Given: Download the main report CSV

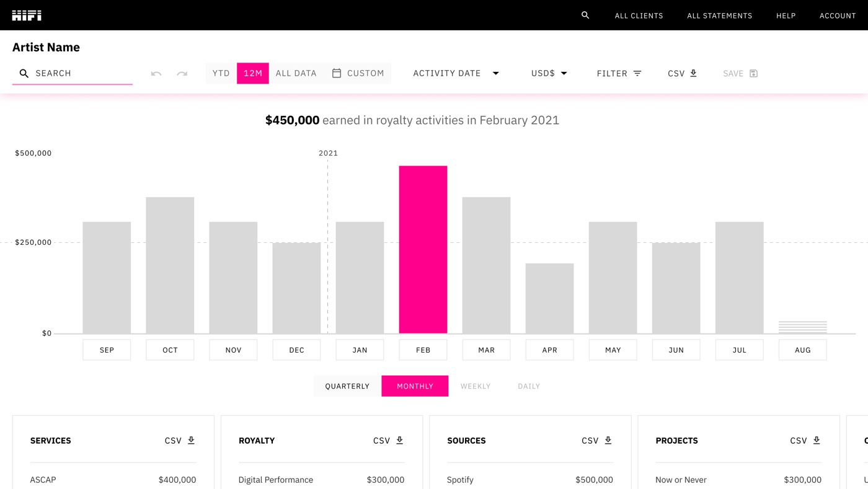Looking at the screenshot, I should click(683, 73).
